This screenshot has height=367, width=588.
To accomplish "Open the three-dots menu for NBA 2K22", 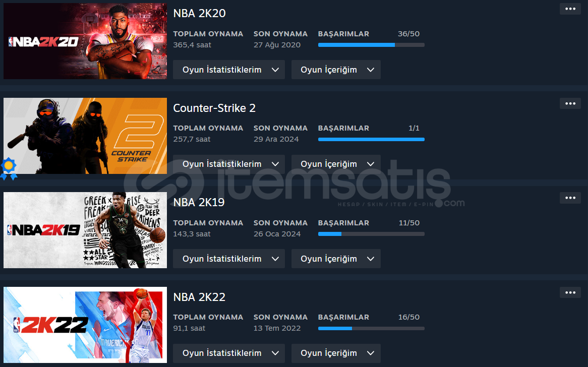I will pyautogui.click(x=570, y=292).
